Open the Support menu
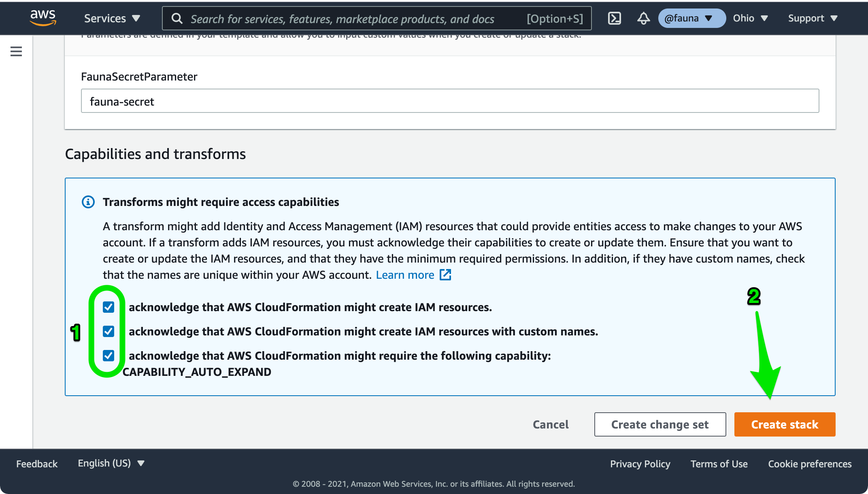This screenshot has width=868, height=494. click(x=813, y=18)
